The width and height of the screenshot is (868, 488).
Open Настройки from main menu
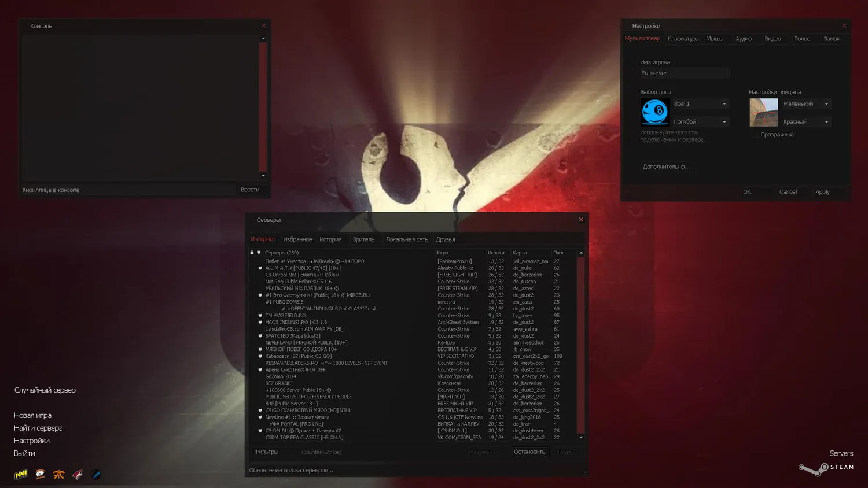pos(32,441)
